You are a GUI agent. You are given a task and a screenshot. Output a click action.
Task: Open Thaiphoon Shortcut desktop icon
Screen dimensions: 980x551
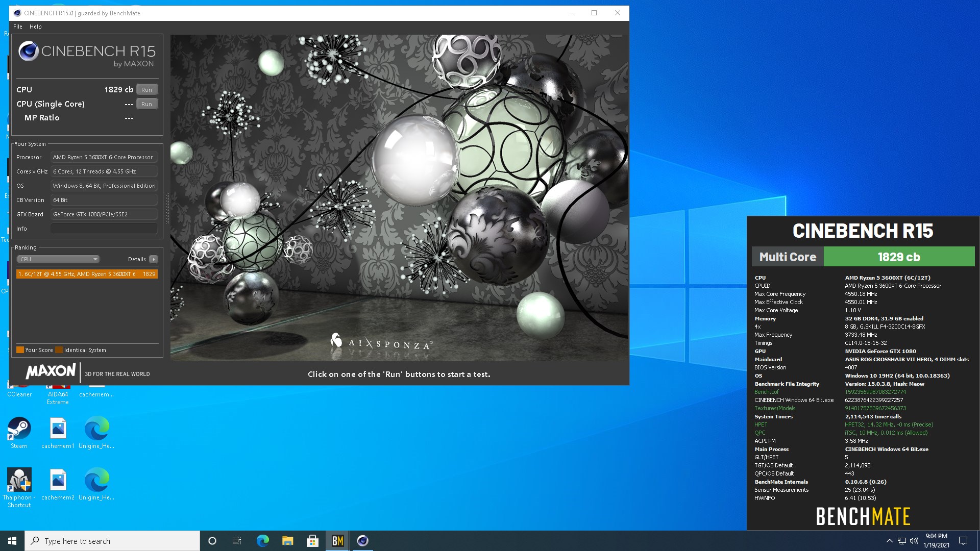19,488
